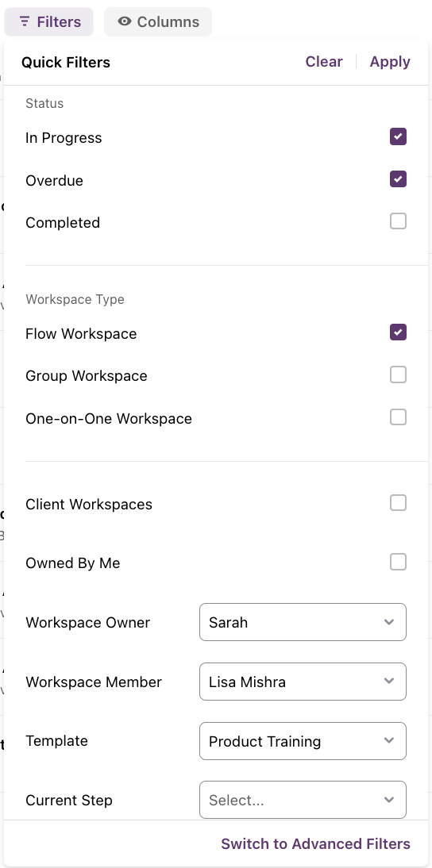Image resolution: width=432 pixels, height=868 pixels.
Task: Click the Workspace Member chevron arrow
Action: (x=389, y=681)
